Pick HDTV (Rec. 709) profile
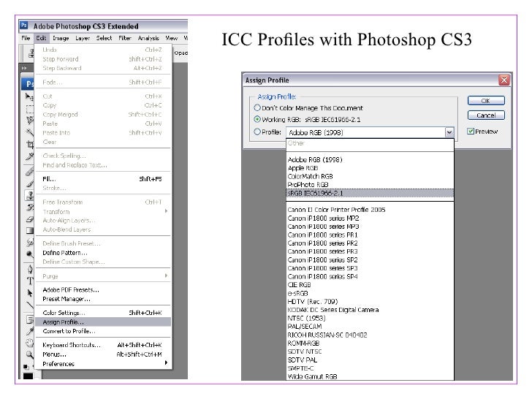 [x=370, y=301]
